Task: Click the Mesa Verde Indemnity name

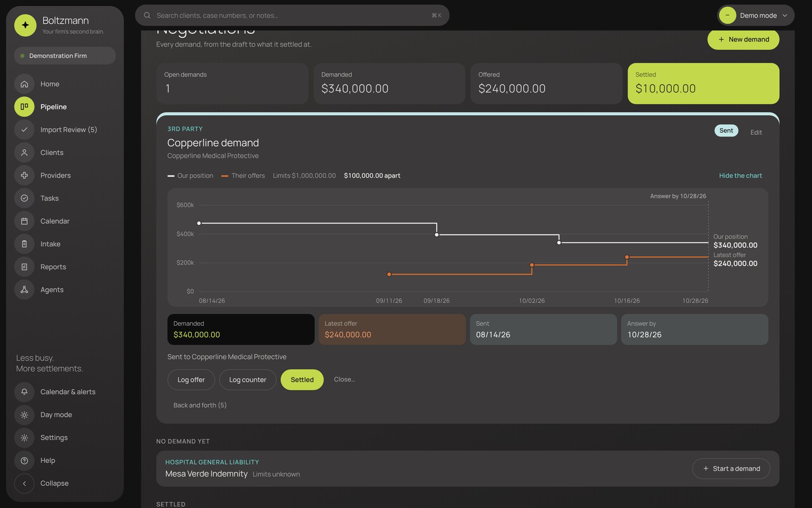Action: tap(206, 474)
